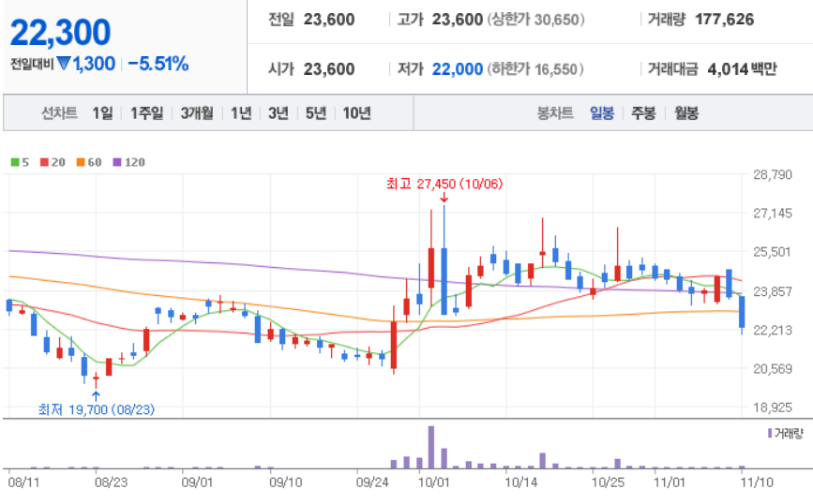Click the 18,925 y-axis label
The width and height of the screenshot is (813, 504).
[x=773, y=408]
